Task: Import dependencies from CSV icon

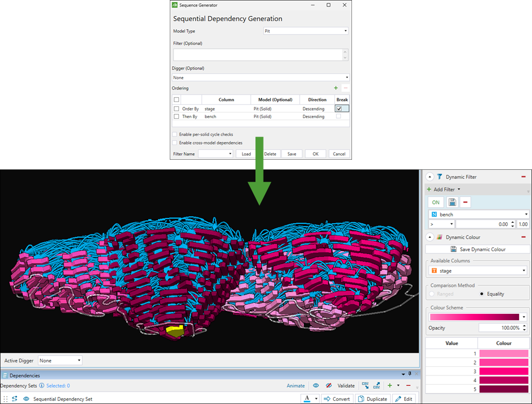Action: point(365,386)
